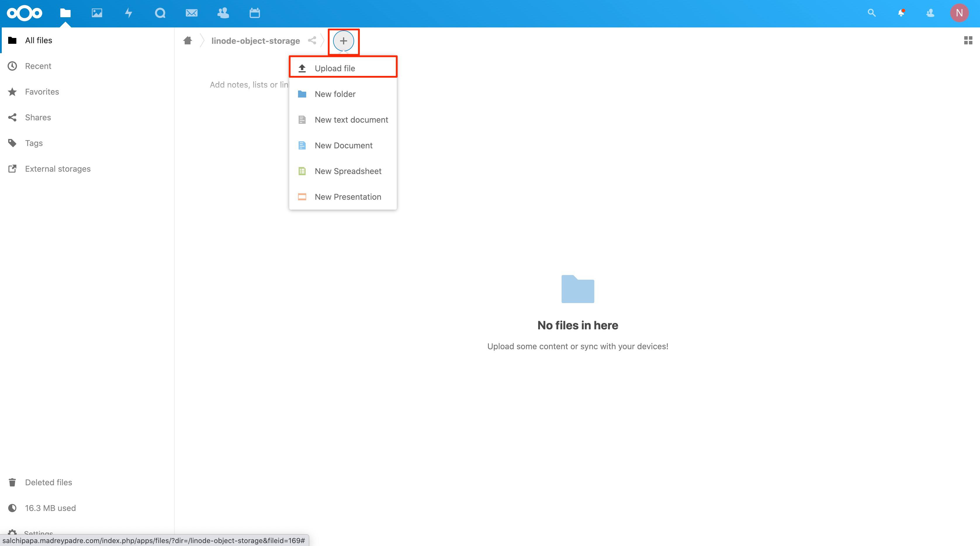980x546 pixels.
Task: Open the new item (+) menu
Action: [343, 41]
